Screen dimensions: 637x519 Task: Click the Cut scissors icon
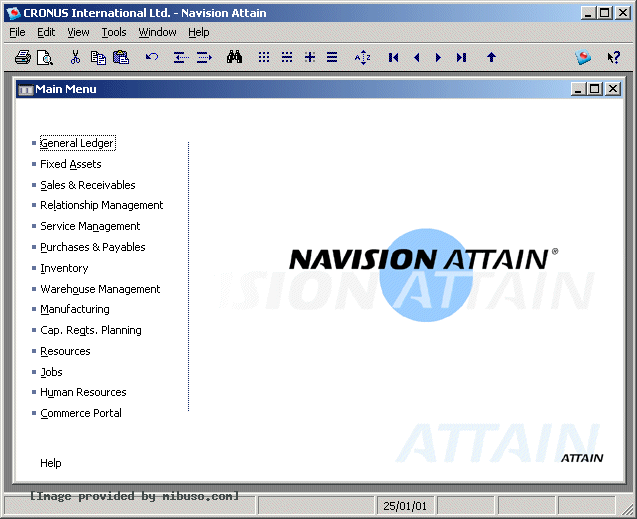click(75, 57)
